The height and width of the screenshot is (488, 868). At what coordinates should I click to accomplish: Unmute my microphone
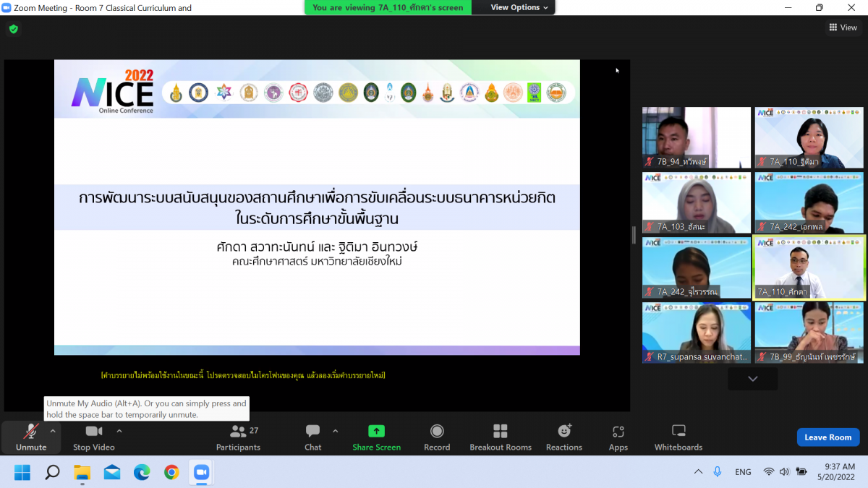(31, 437)
